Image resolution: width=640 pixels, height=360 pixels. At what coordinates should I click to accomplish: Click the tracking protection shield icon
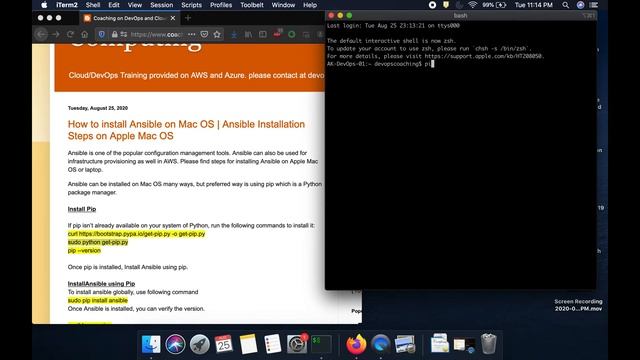click(102, 34)
